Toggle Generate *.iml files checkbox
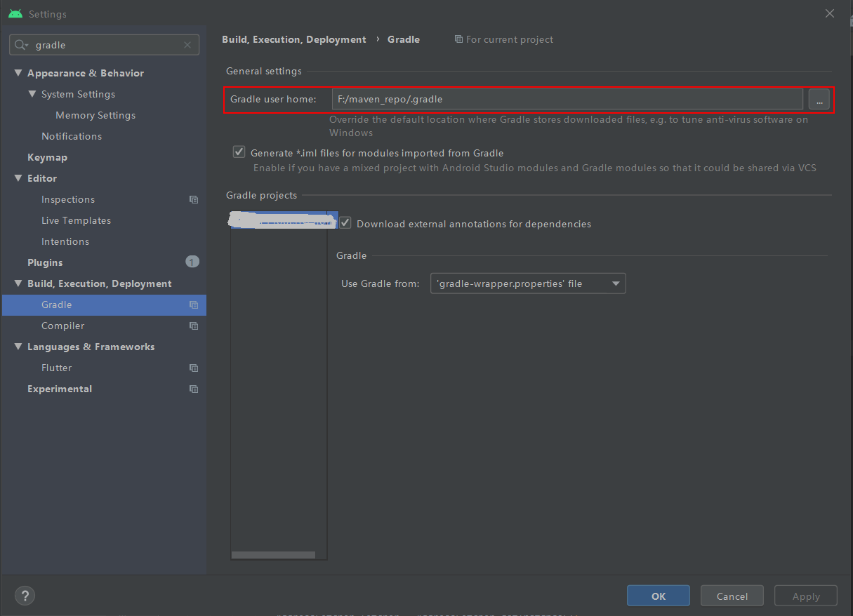Viewport: 853px width, 616px height. tap(239, 152)
